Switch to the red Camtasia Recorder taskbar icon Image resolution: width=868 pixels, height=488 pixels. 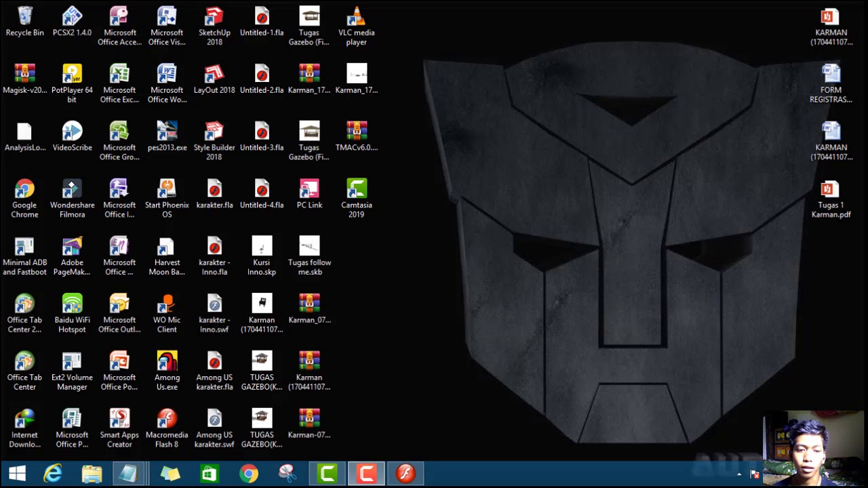(x=367, y=473)
